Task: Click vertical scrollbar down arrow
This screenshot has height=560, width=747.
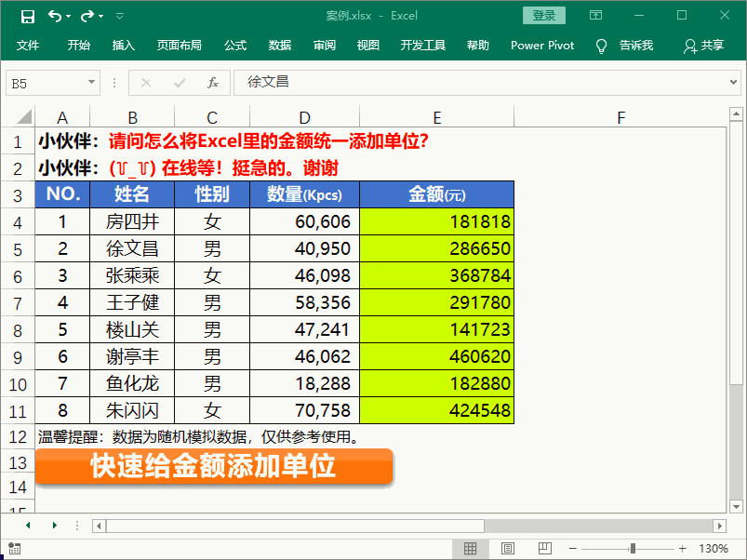Action: pos(736,507)
